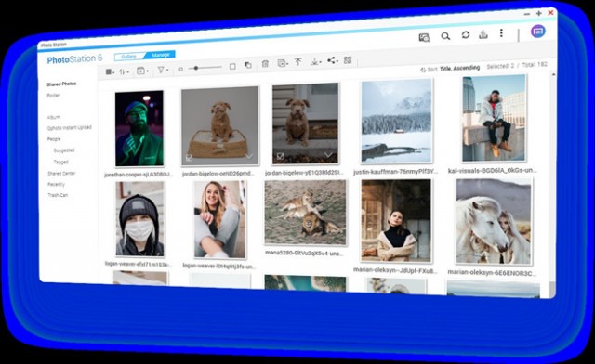Click the share icon in toolbar
595x364 pixels.
coord(333,60)
